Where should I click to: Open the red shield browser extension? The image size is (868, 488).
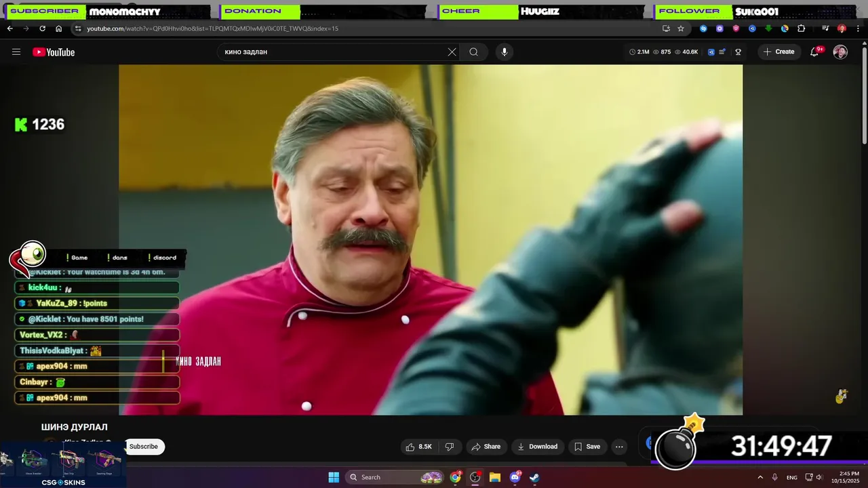point(736,28)
